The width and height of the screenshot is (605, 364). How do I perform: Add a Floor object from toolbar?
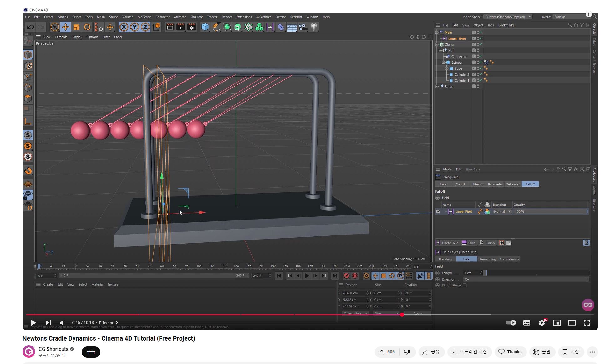pyautogui.click(x=292, y=28)
